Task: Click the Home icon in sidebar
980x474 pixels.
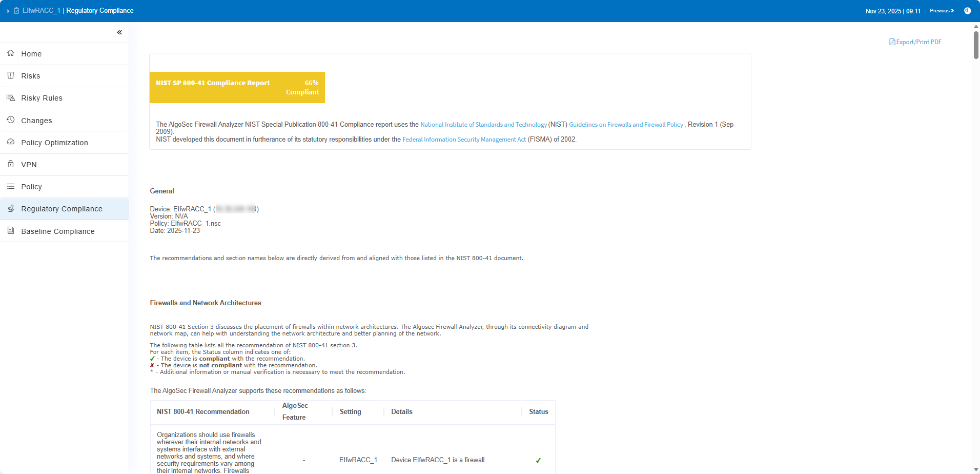Action: (11, 53)
